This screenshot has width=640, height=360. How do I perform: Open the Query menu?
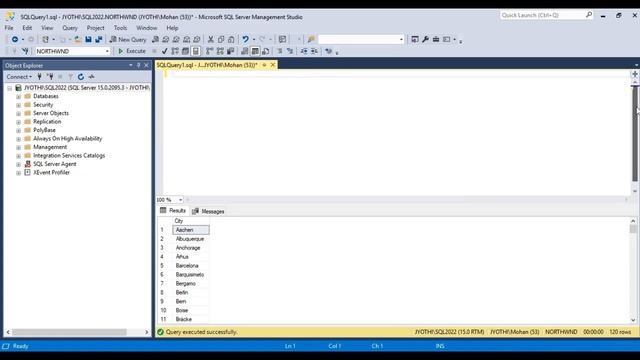[70, 28]
